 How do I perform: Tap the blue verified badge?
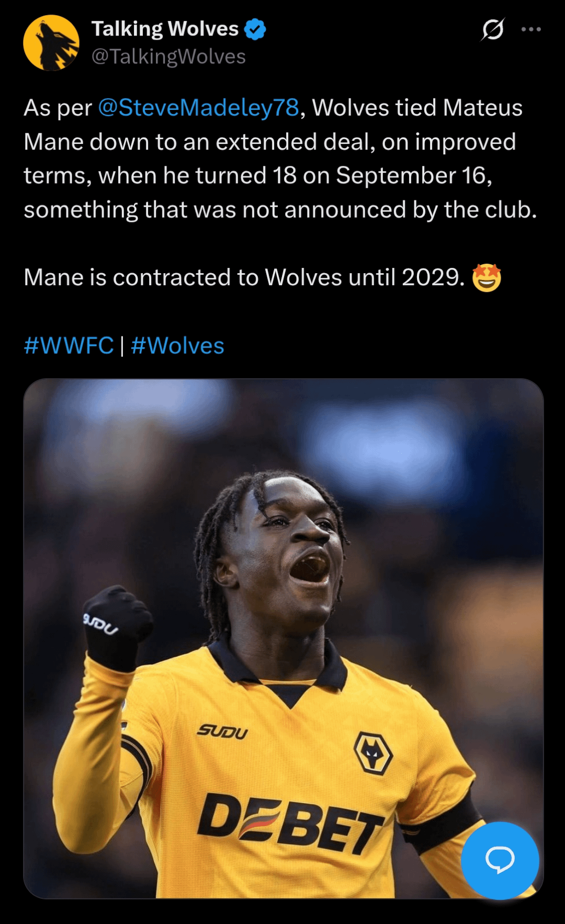[255, 29]
